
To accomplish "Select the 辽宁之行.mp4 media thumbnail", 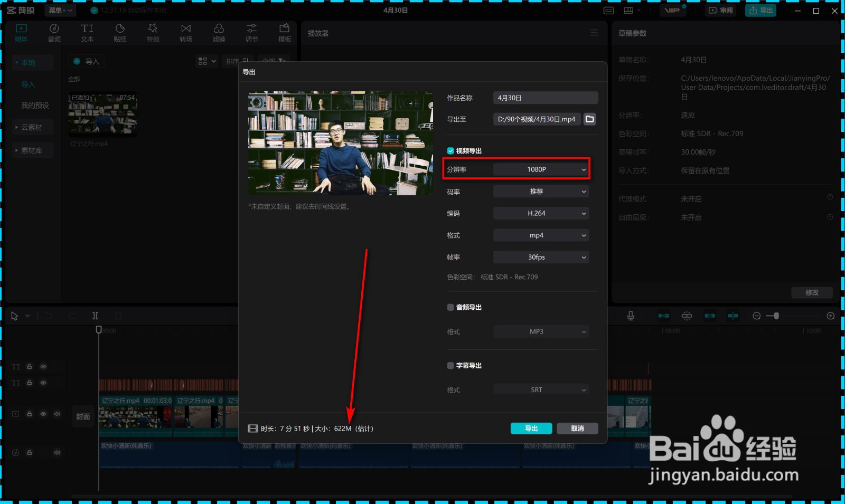I will coord(103,115).
